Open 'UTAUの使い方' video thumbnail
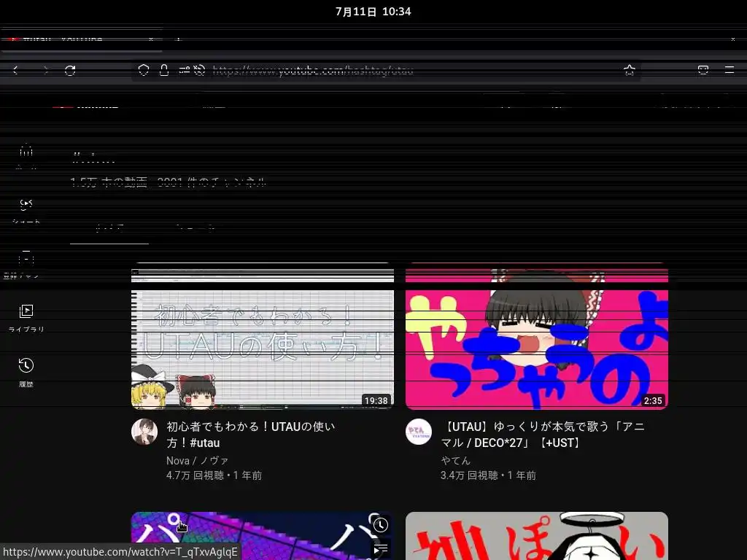This screenshot has height=560, width=747. pyautogui.click(x=263, y=335)
